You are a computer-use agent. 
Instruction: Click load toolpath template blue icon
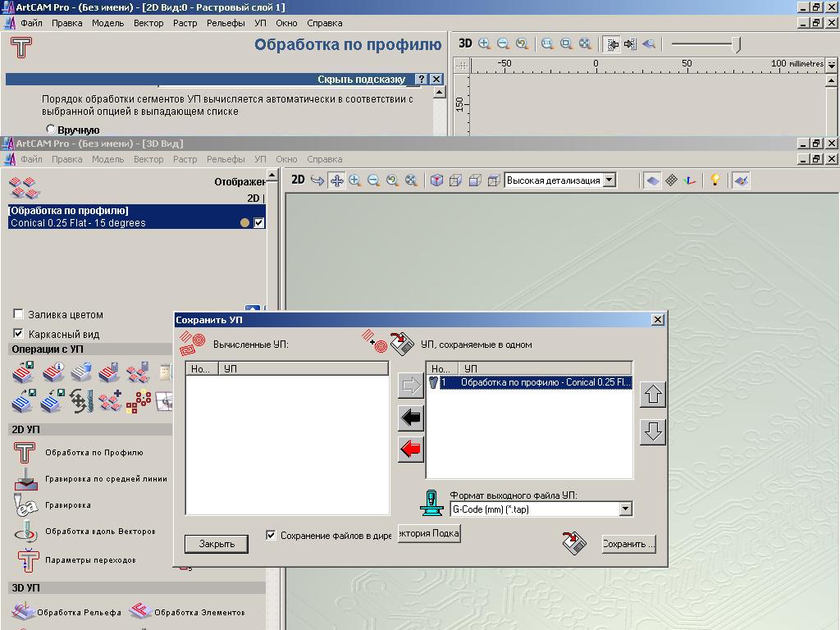(x=53, y=400)
